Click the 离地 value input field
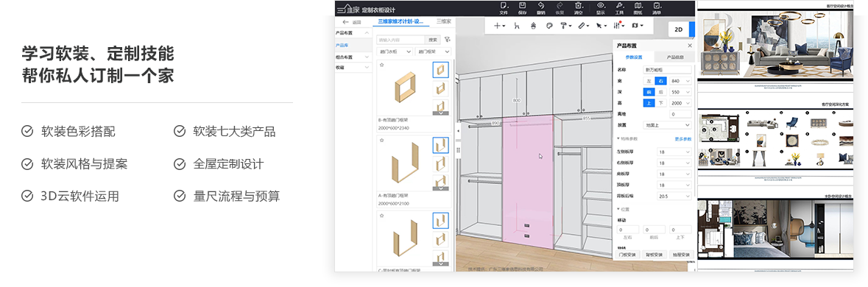This screenshot has width=868, height=287. pyautogui.click(x=680, y=114)
